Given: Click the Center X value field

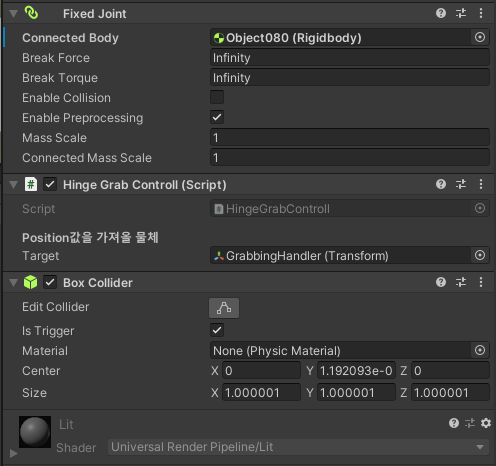Looking at the screenshot, I should (x=261, y=371).
